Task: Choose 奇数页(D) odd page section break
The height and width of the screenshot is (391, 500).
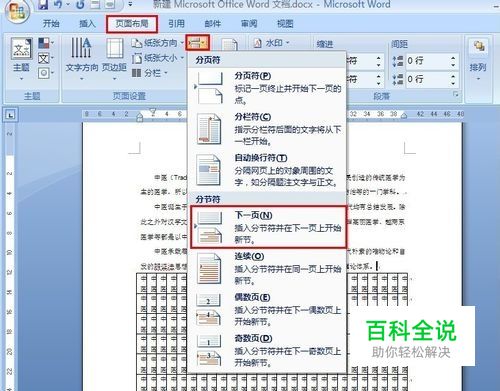Action: coord(267,350)
